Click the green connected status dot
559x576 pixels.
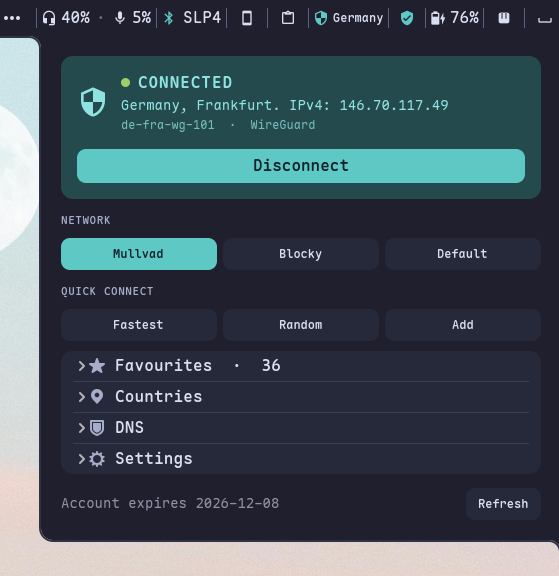tap(126, 82)
